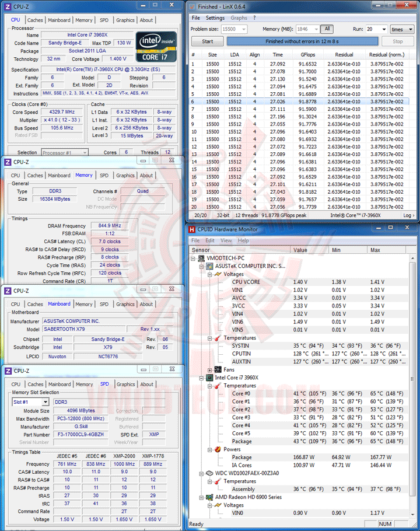
Task: Click the Voltages icon under AMD Radeon
Action: click(x=218, y=505)
